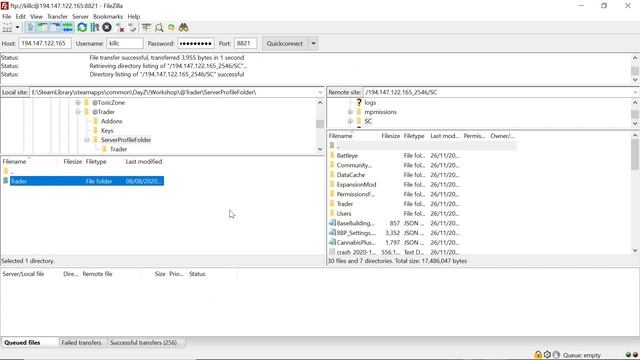The height and width of the screenshot is (360, 640).
Task: Select the crash_2020 text document icon
Action: [x=332, y=252]
